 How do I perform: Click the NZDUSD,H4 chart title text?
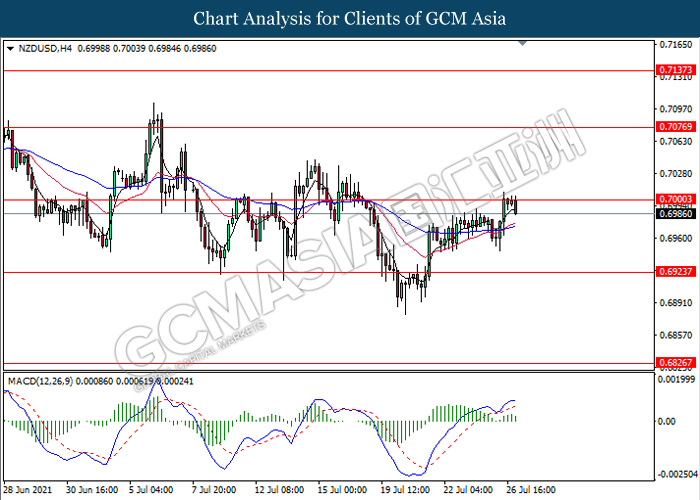(45, 48)
